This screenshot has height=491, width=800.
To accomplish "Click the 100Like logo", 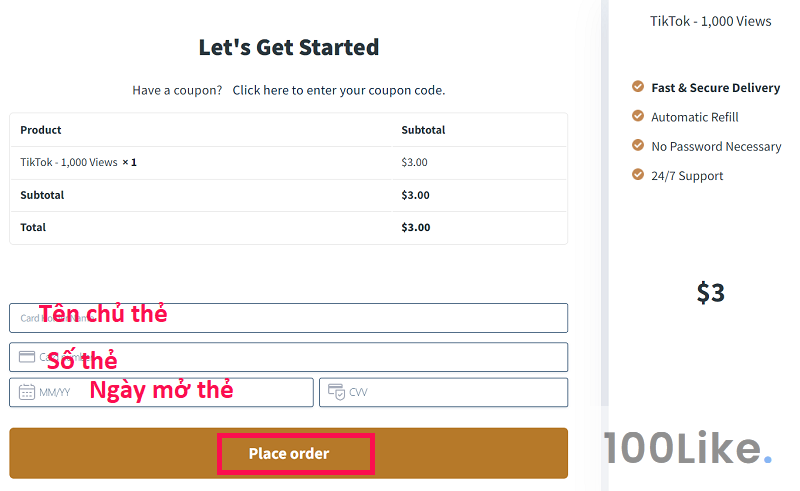I will click(x=688, y=450).
